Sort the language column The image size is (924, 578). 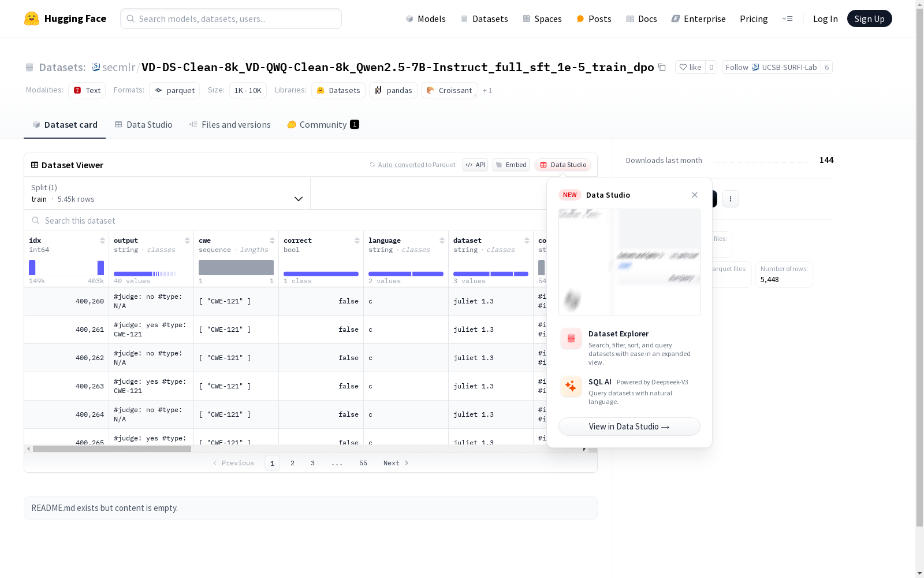[x=442, y=240]
